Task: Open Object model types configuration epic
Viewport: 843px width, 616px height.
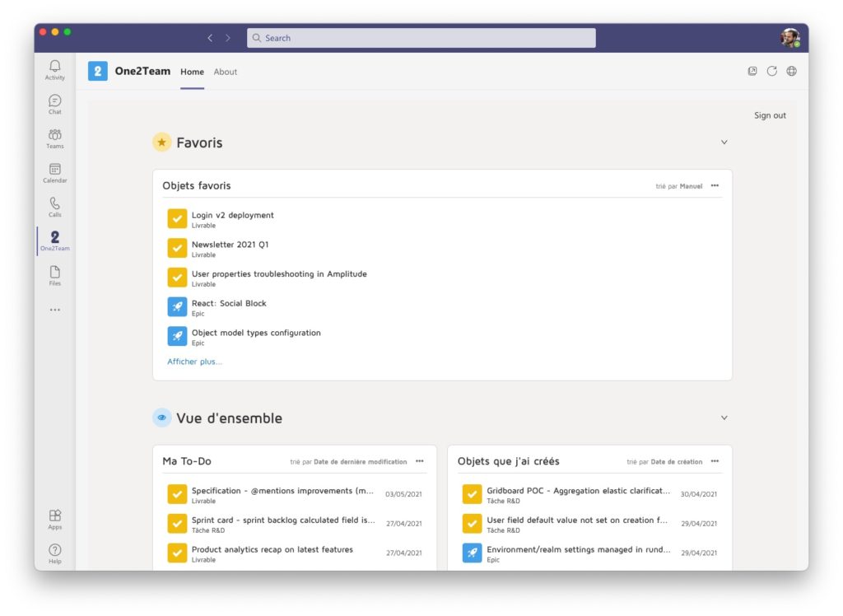Action: (256, 333)
